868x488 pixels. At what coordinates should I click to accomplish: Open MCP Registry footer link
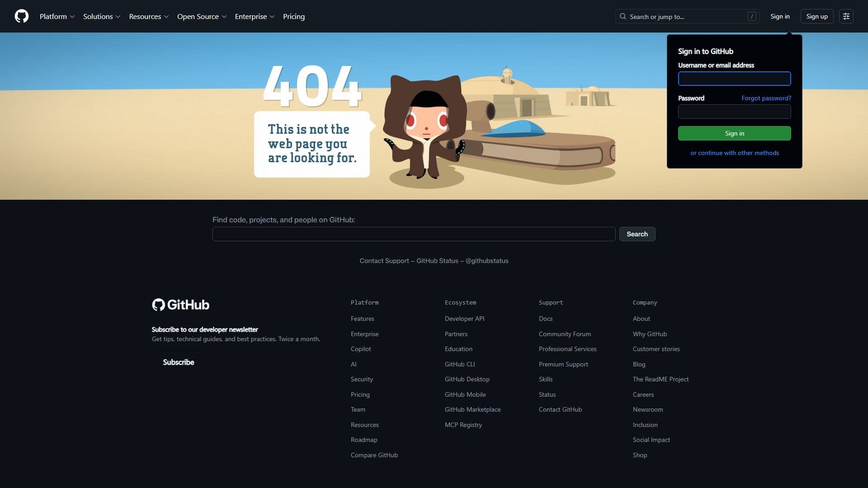[x=463, y=425]
